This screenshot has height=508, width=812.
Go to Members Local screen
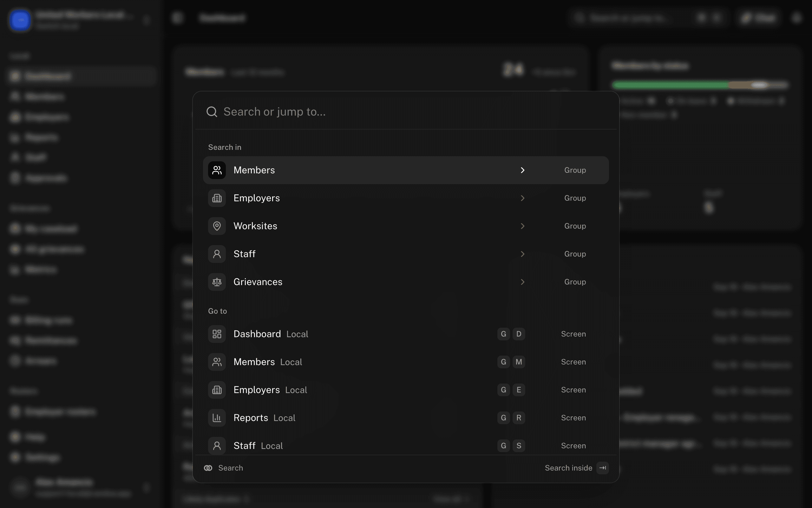coord(406,362)
